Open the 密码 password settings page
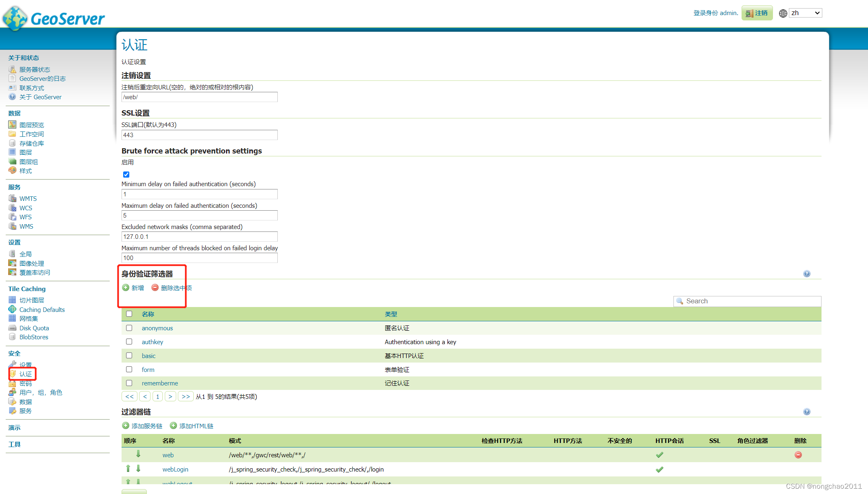Image resolution: width=868 pixels, height=494 pixels. (x=25, y=383)
